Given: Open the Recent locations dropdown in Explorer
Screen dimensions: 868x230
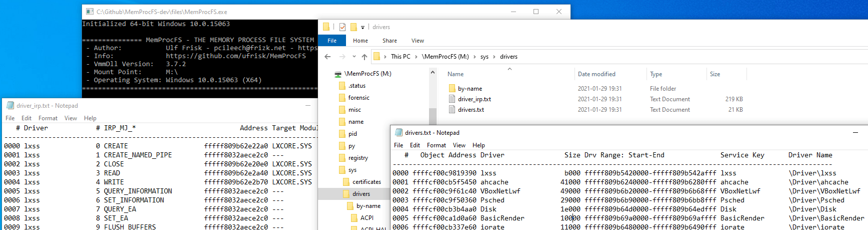Looking at the screenshot, I should [x=354, y=57].
